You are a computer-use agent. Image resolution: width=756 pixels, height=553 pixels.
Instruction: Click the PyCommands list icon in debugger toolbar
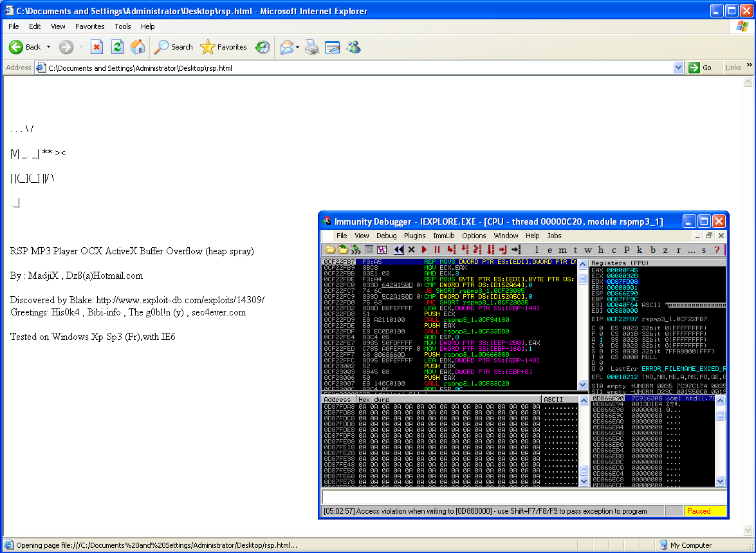[x=369, y=250]
